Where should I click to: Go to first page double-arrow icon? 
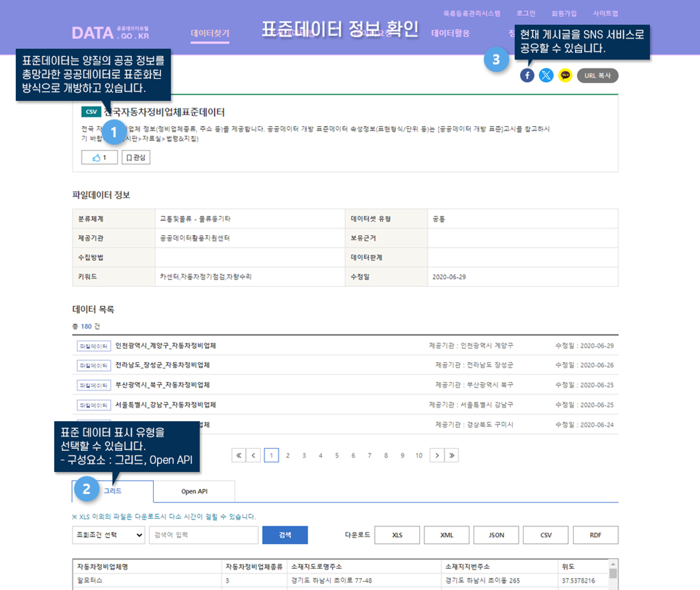click(239, 455)
